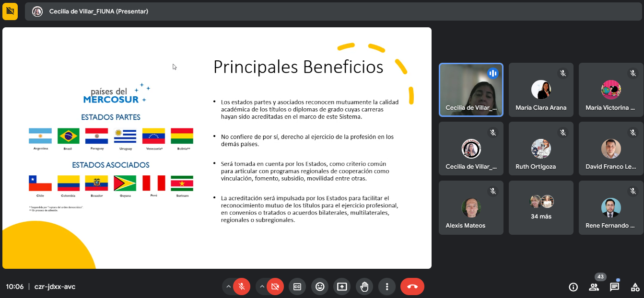Viewport: 644px width, 298px height.
Task: Click muted mic icon on Alexis Mateos tile
Action: (x=493, y=191)
